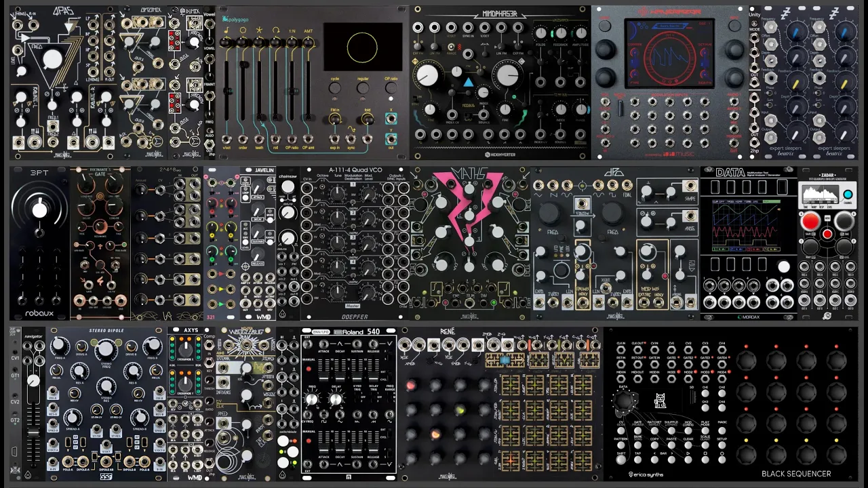Image resolution: width=868 pixels, height=488 pixels.
Task: Click the right arrow BAR button on Black Sequencer
Action: pos(671,460)
